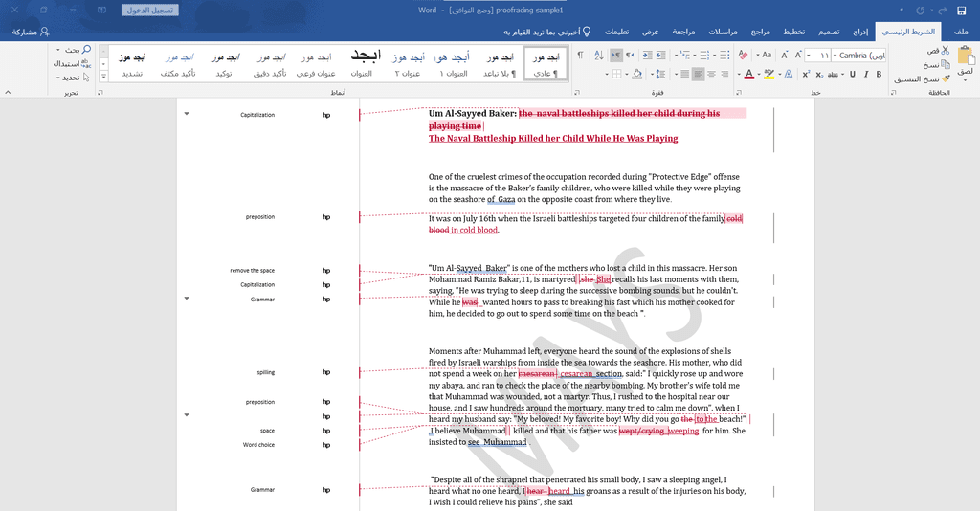
Task: Open the multilevel list icon
Action: click(x=684, y=55)
